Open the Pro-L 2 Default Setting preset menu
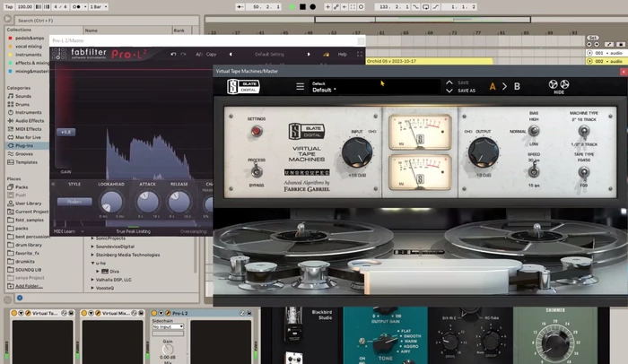This screenshot has width=628, height=364. point(269,54)
